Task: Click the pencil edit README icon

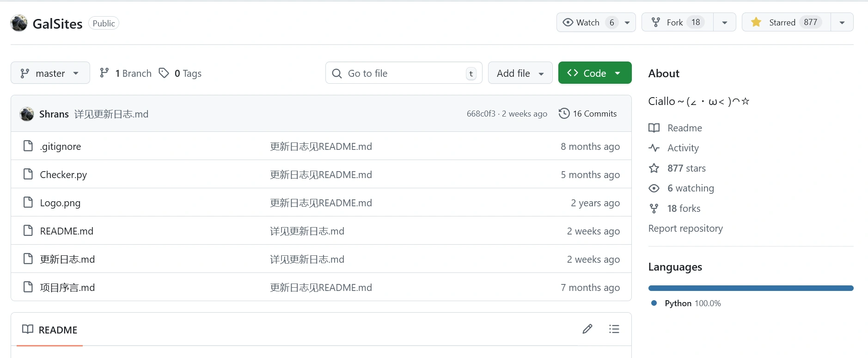Action: [587, 329]
